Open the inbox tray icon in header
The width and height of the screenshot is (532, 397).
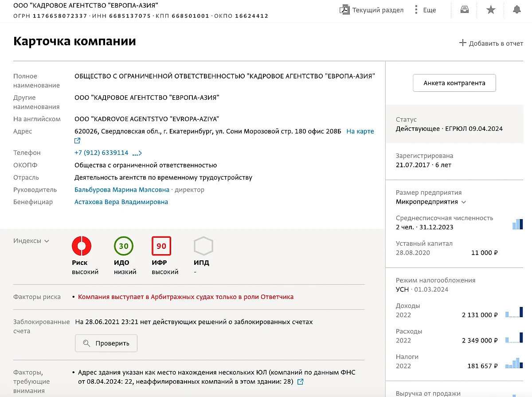[x=464, y=10]
